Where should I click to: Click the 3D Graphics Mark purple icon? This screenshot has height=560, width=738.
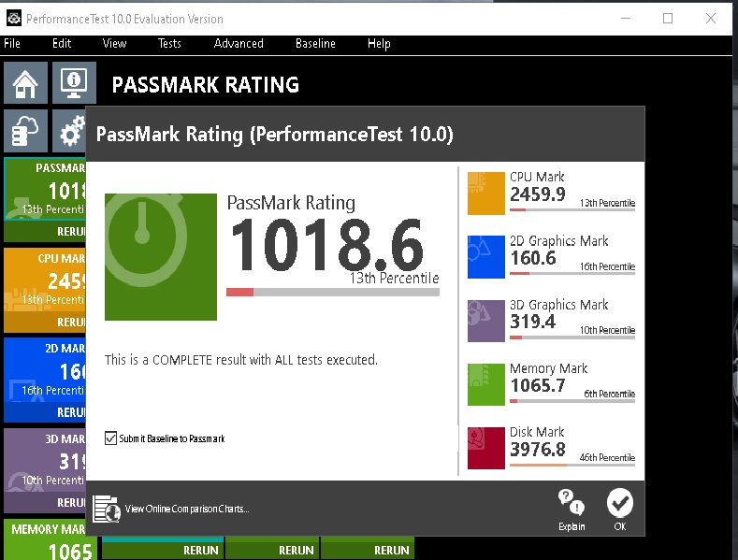[x=486, y=321]
